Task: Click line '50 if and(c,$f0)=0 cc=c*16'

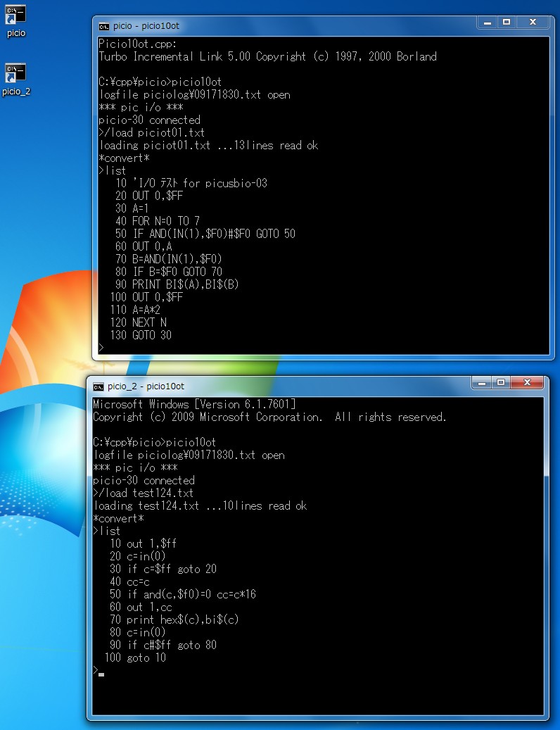Action: click(x=183, y=594)
